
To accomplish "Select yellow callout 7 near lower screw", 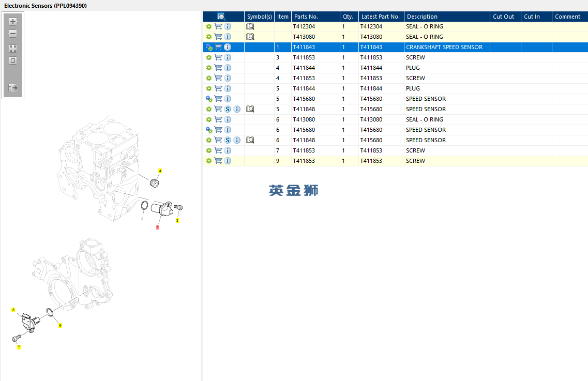I will pos(19,347).
